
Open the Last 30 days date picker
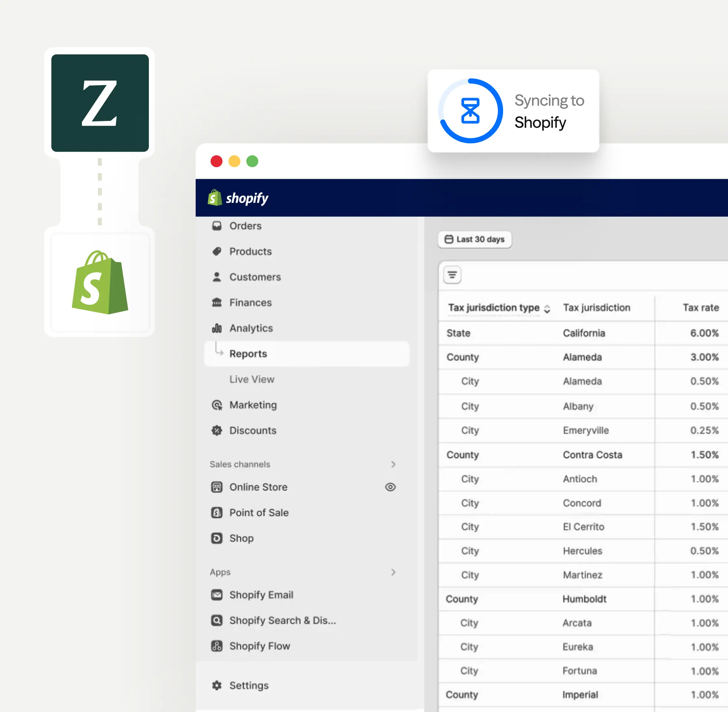(474, 239)
